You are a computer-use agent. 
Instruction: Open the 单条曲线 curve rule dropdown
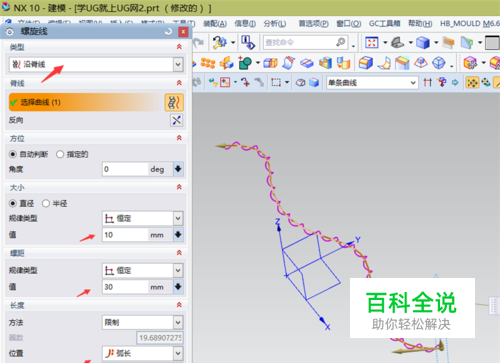[372, 82]
